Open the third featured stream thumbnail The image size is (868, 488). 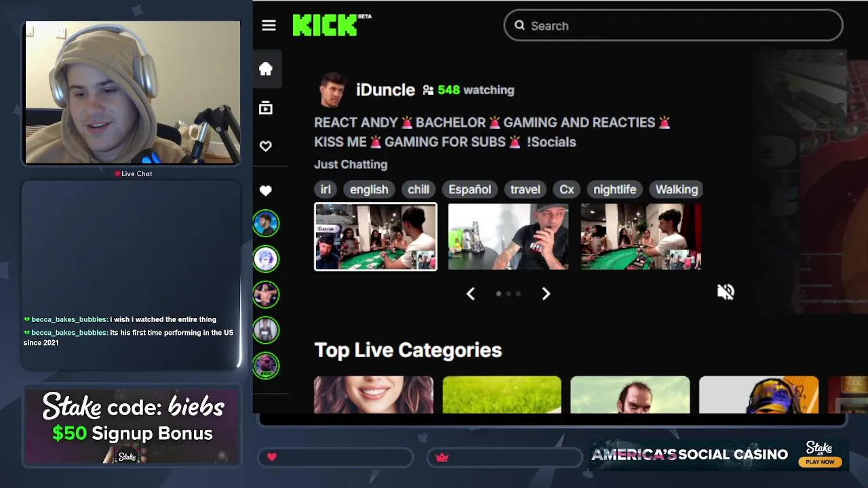641,237
